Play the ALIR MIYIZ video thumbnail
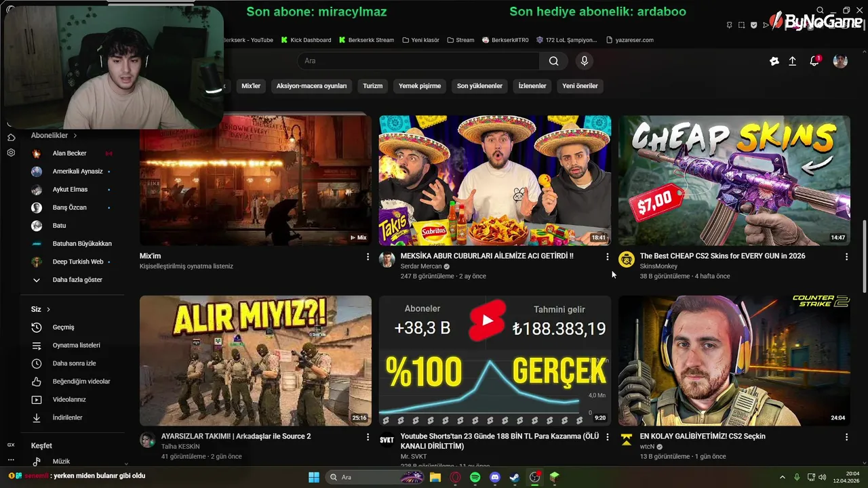868x488 pixels. (x=256, y=361)
